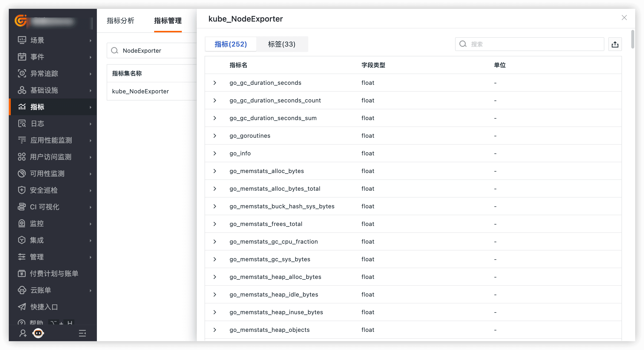The height and width of the screenshot is (350, 644).
Task: Open 基础设施 infrastructure from the sidebar
Action: [x=44, y=90]
